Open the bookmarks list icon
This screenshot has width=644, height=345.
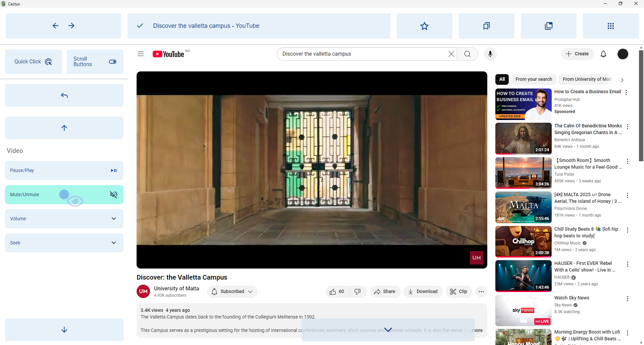[x=486, y=26]
